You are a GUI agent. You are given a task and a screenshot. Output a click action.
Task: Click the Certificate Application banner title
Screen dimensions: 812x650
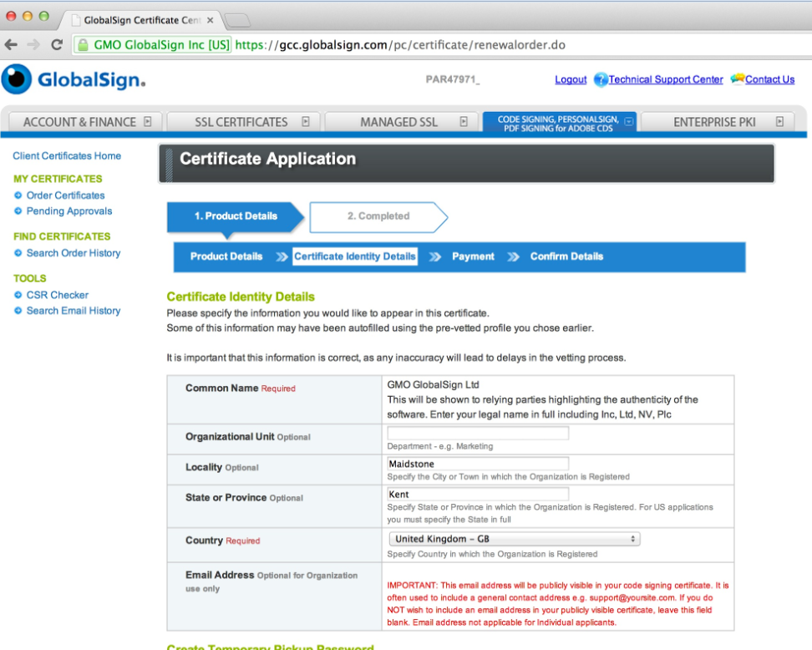tap(267, 159)
